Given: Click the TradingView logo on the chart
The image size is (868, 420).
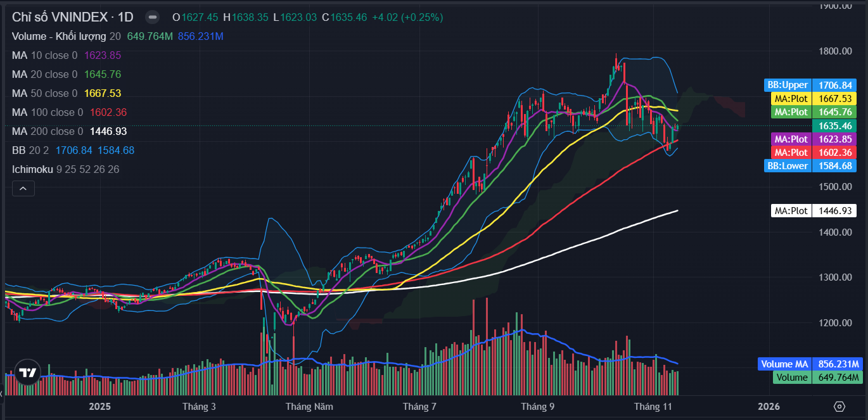Looking at the screenshot, I should click(x=27, y=373).
